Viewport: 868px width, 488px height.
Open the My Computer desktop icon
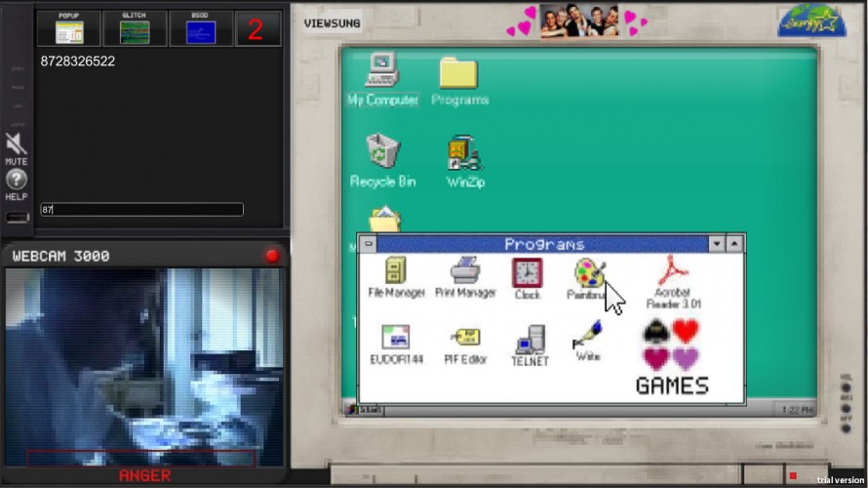382,79
